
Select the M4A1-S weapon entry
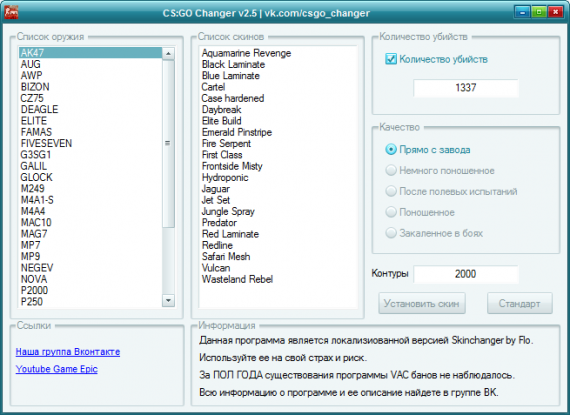[x=91, y=200]
